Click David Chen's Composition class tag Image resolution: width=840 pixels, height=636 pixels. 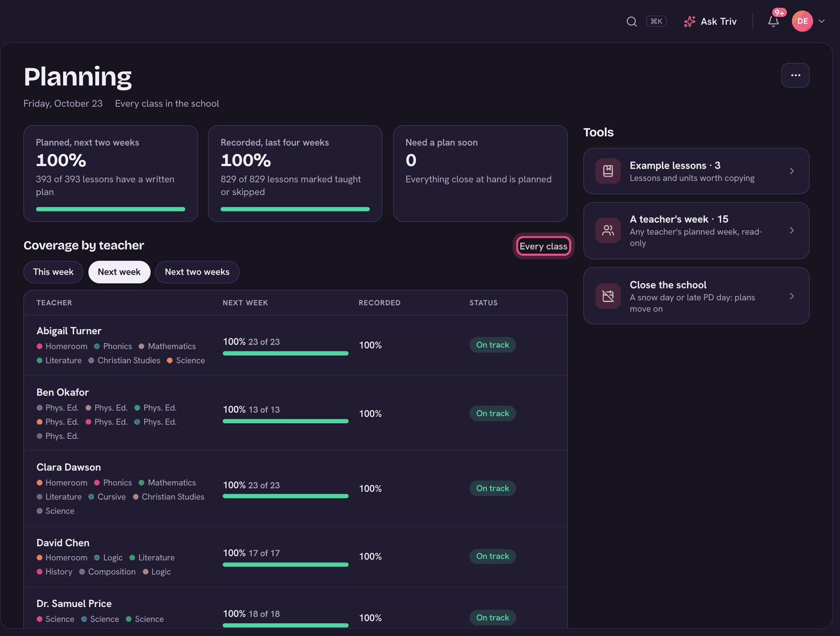click(107, 572)
